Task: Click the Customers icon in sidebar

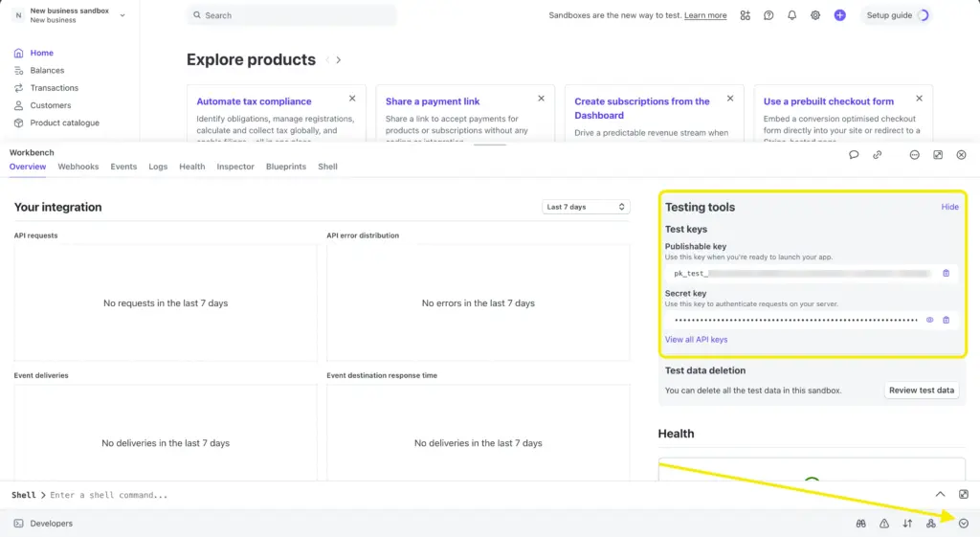Action: tap(19, 105)
